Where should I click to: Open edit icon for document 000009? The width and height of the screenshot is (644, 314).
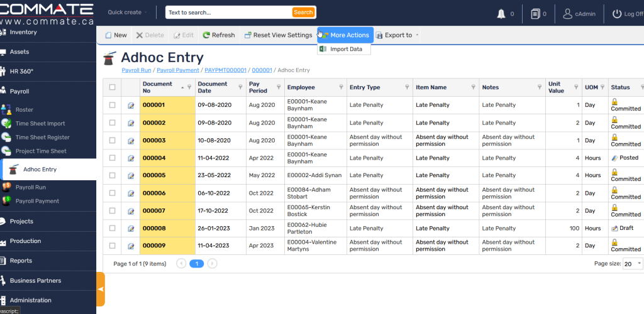131,246
